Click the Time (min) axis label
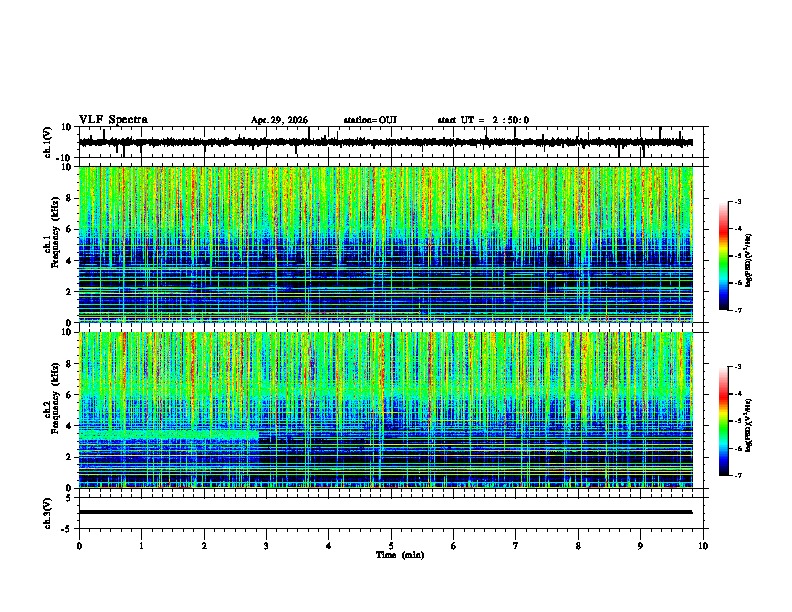The width and height of the screenshot is (792, 612). 400,555
